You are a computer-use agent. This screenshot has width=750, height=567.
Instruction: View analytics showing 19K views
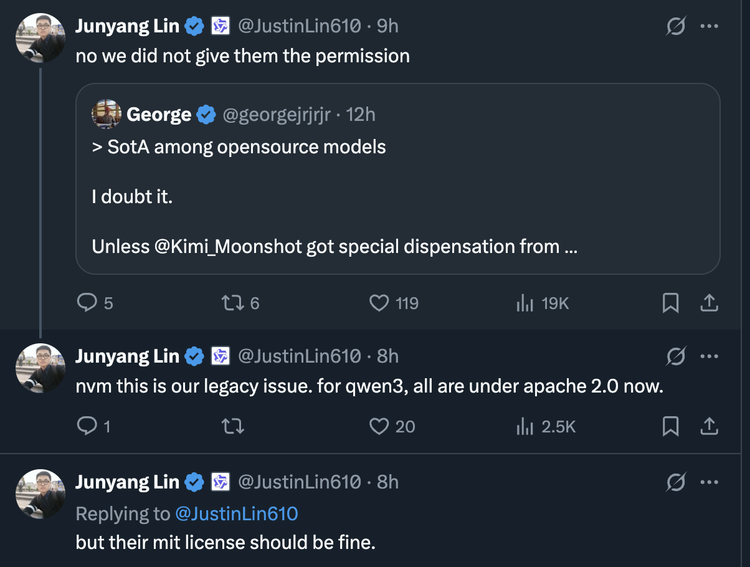click(x=525, y=302)
